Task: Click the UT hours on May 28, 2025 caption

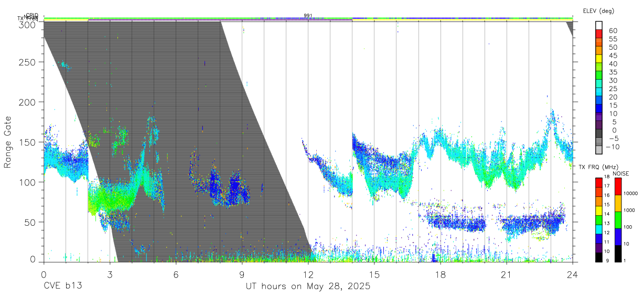Action: (308, 287)
